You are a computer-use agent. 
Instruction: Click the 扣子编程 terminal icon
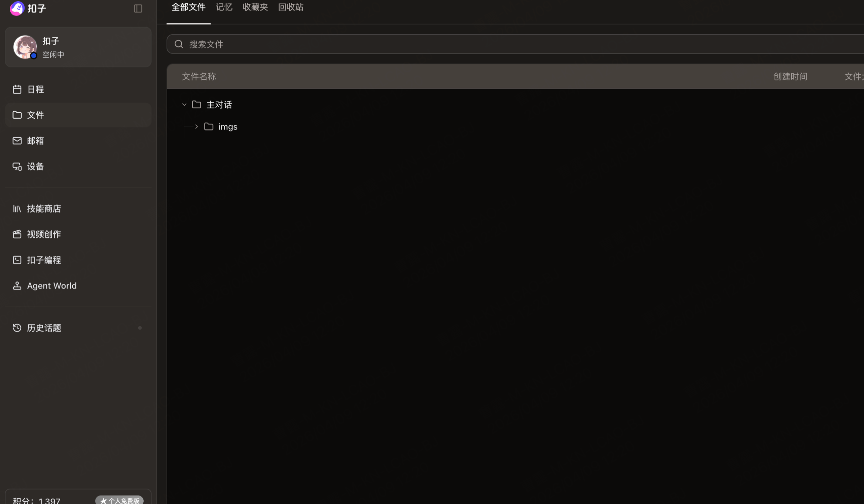[17, 260]
